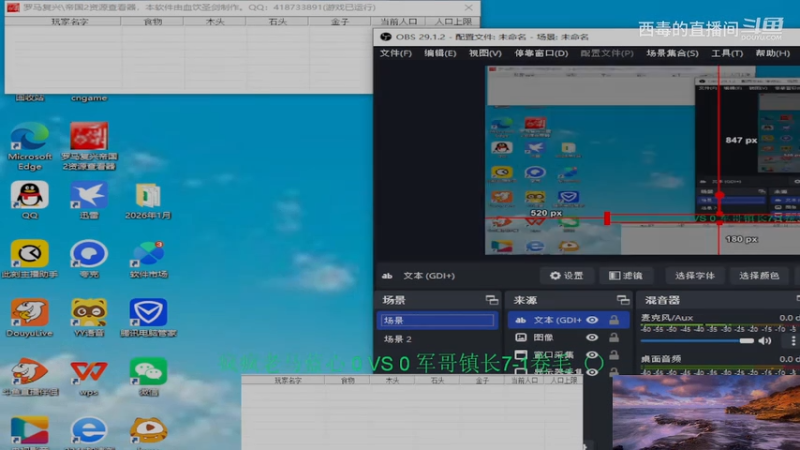This screenshot has width=800, height=450.
Task: Toggle visibility eye of 图像 source
Action: pyautogui.click(x=592, y=337)
